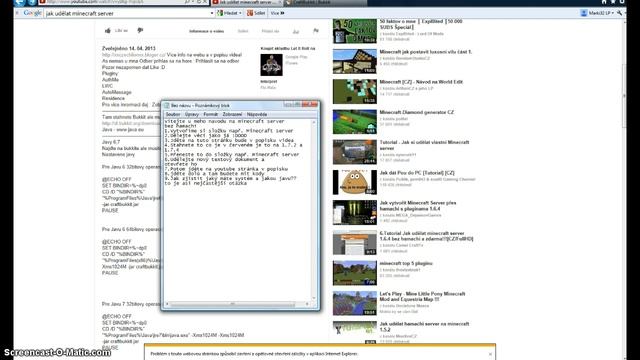Expand the Více toolbar overflow chevron
Image resolution: width=640 pixels, height=360 pixels.
(x=278, y=13)
